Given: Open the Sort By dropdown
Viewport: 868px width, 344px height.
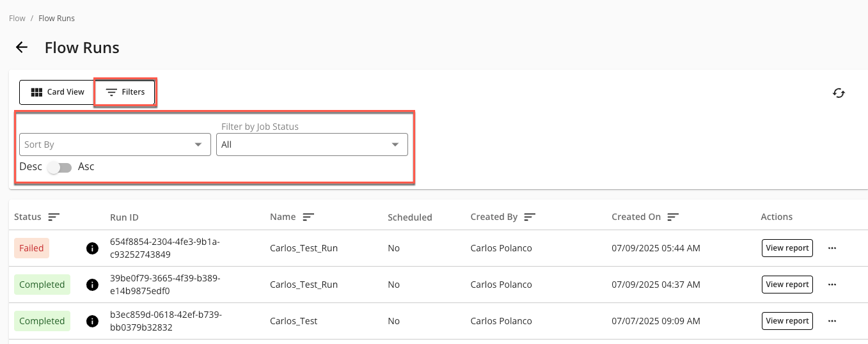Looking at the screenshot, I should pyautogui.click(x=115, y=145).
